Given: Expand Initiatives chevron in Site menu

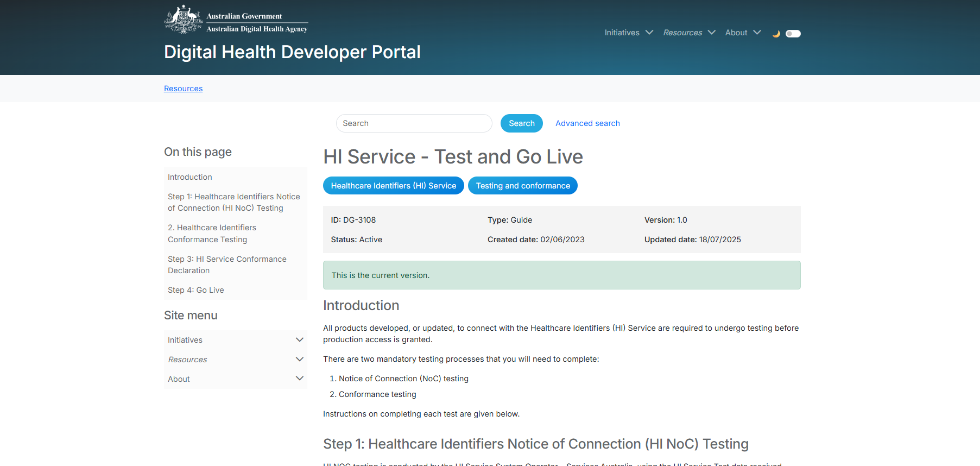Looking at the screenshot, I should tap(299, 339).
